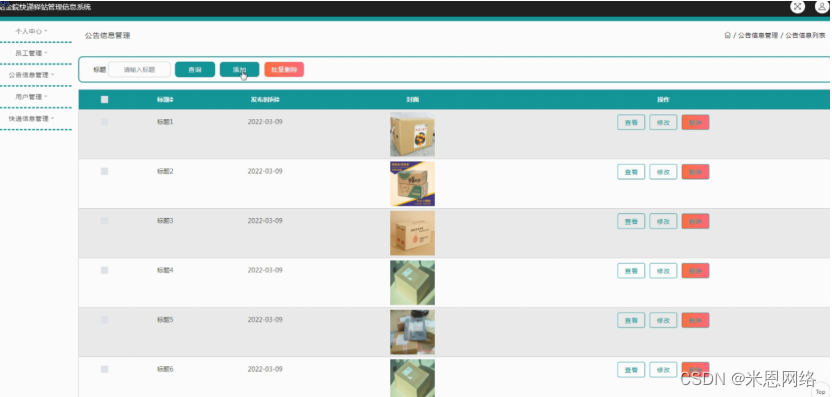Image resolution: width=832 pixels, height=397 pixels.
Task: Click the 2022-03-09 date in 标题1 row
Action: (x=265, y=122)
